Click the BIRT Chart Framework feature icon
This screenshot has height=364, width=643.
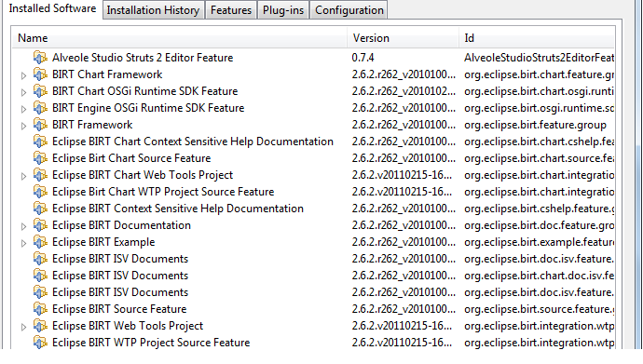(x=40, y=74)
